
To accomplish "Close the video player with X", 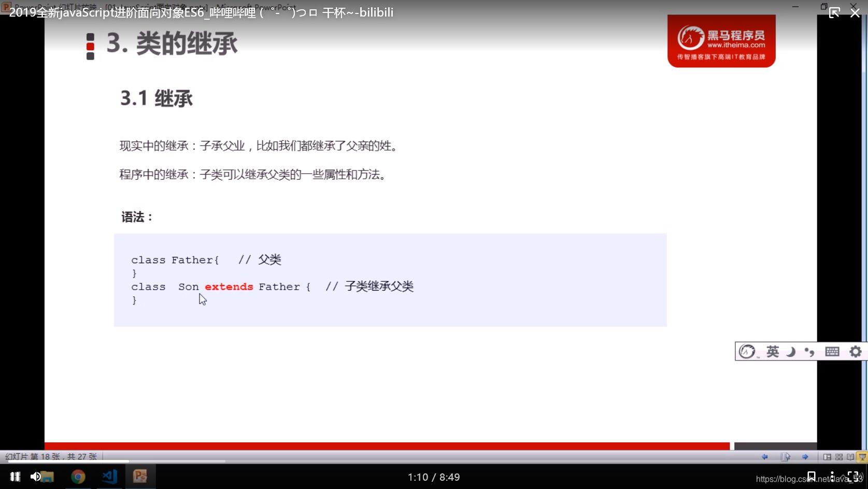I will [855, 12].
